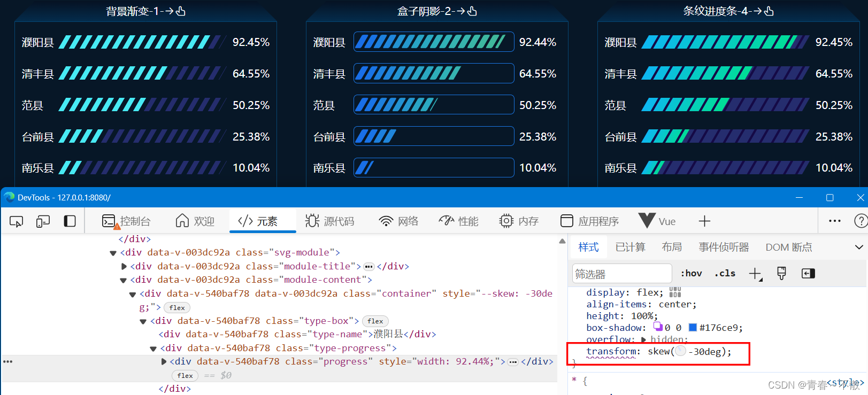The height and width of the screenshot is (395, 868).
Task: Expand the overflow hidden shorthand triangle
Action: tap(643, 339)
